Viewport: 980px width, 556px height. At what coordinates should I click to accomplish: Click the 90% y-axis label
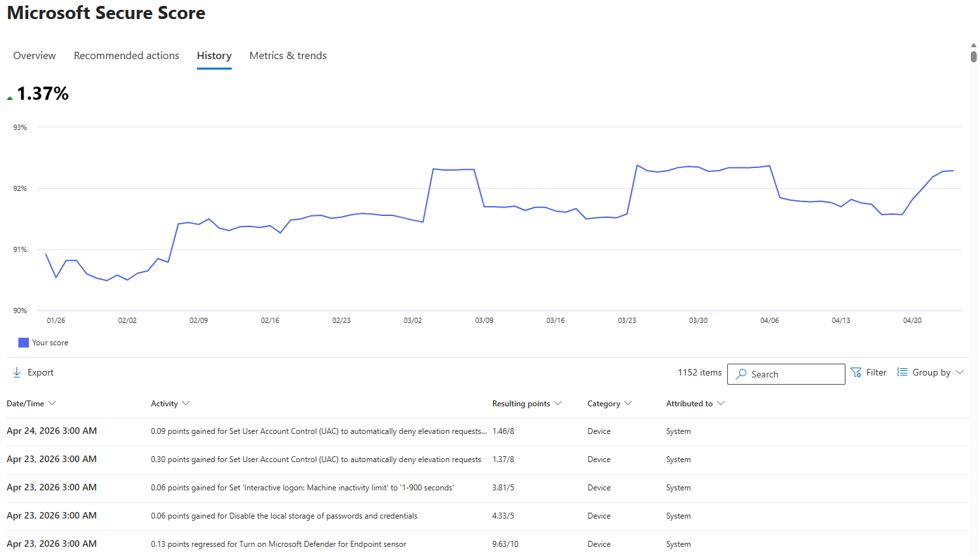click(20, 310)
